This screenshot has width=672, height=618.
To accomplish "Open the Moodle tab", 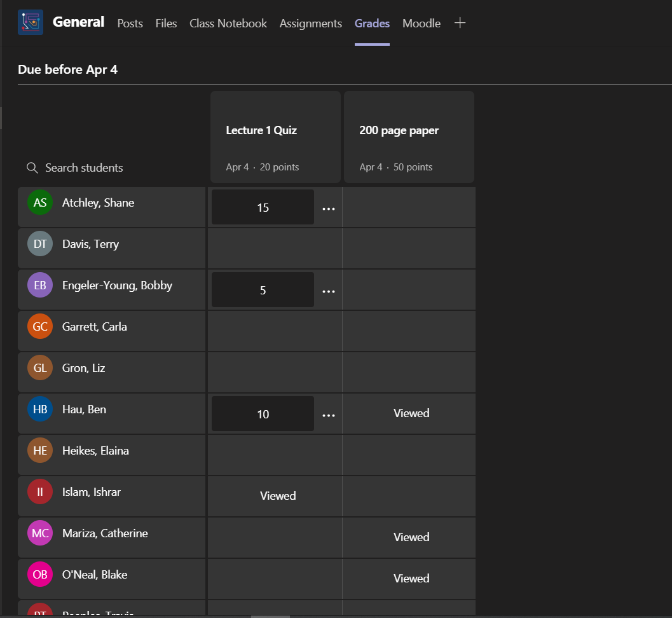I will point(422,23).
